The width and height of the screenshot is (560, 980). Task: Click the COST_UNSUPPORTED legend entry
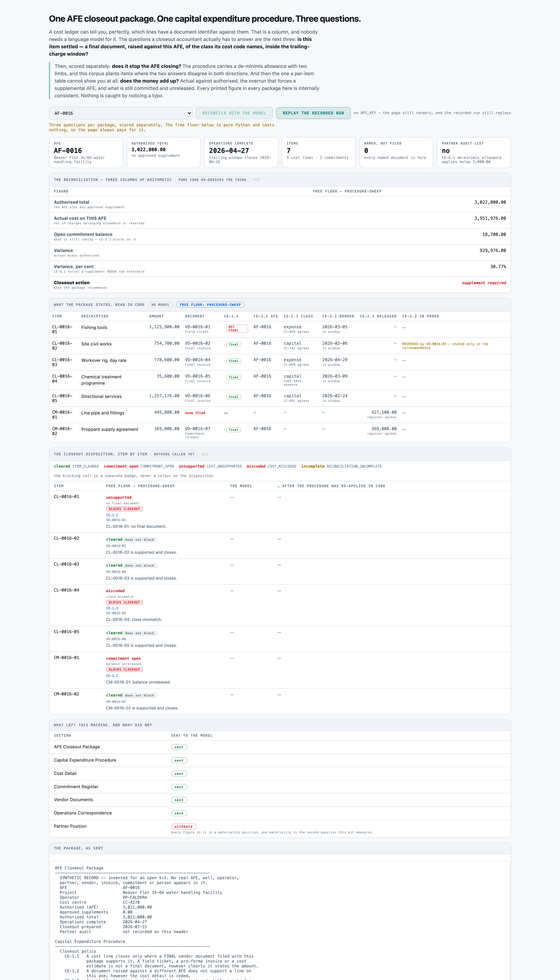210,467
